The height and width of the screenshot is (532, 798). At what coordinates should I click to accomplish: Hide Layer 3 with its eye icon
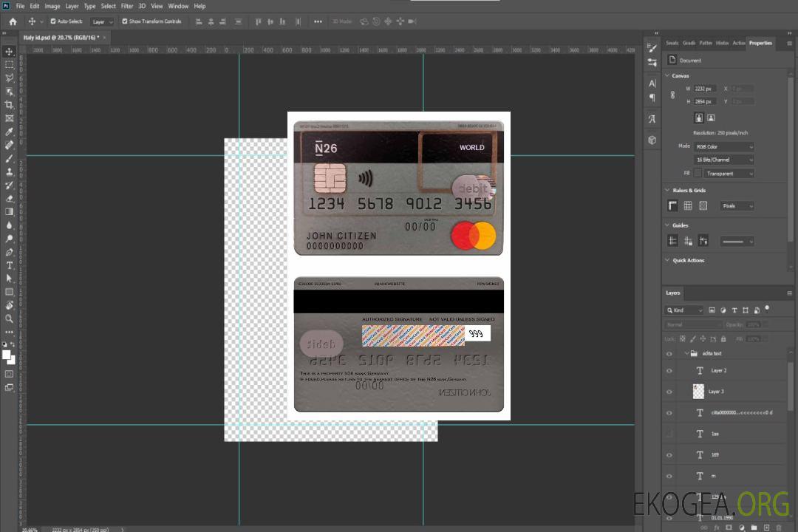(x=669, y=392)
